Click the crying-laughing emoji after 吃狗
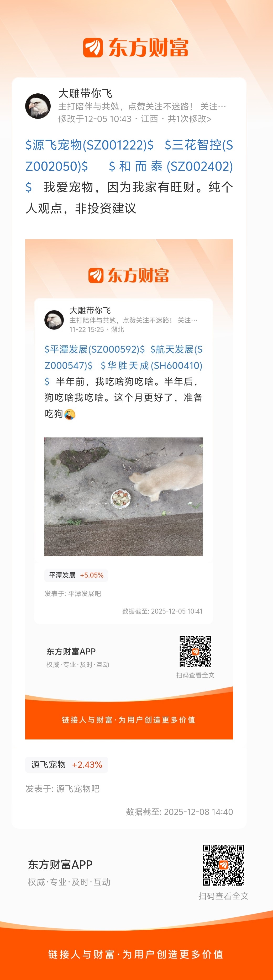This screenshot has height=980, width=273. tap(70, 414)
